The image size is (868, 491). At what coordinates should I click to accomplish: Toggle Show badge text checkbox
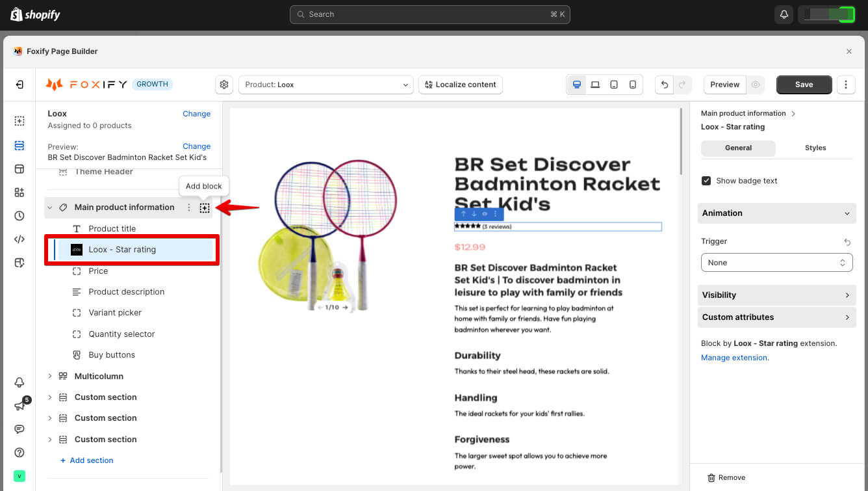click(x=706, y=181)
